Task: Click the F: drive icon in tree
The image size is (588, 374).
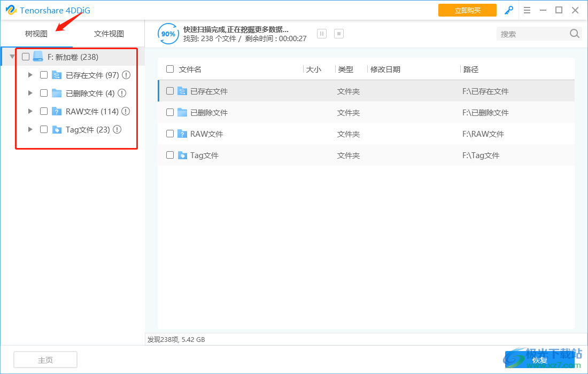Action: 38,57
